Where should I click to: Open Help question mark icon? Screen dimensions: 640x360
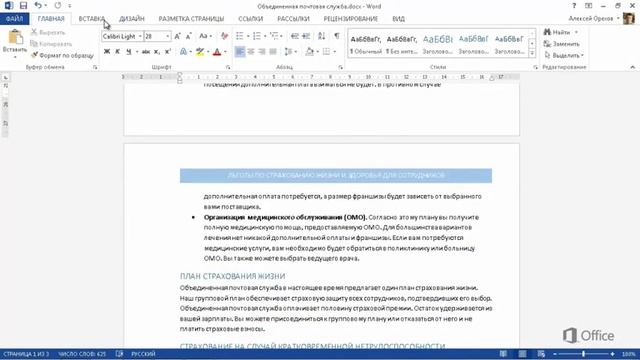(x=574, y=6)
